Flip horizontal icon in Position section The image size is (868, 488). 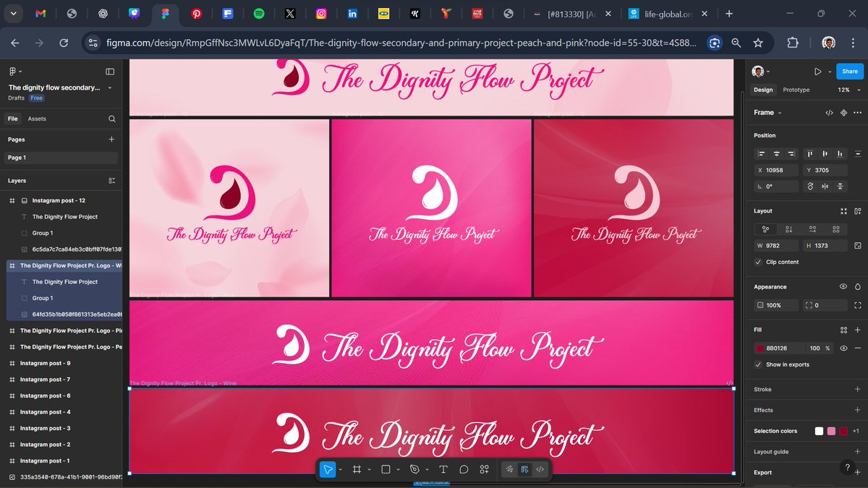tap(825, 186)
